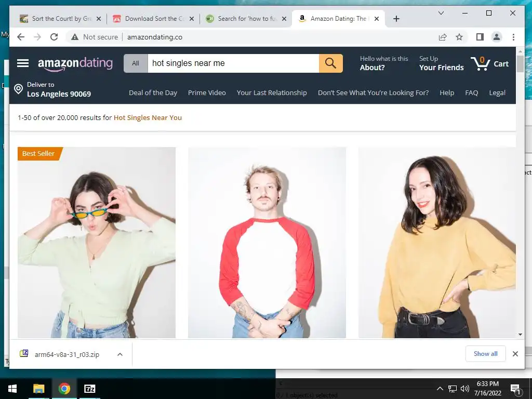Click the Not secure warning icon
This screenshot has height=399, width=532.
pos(75,37)
